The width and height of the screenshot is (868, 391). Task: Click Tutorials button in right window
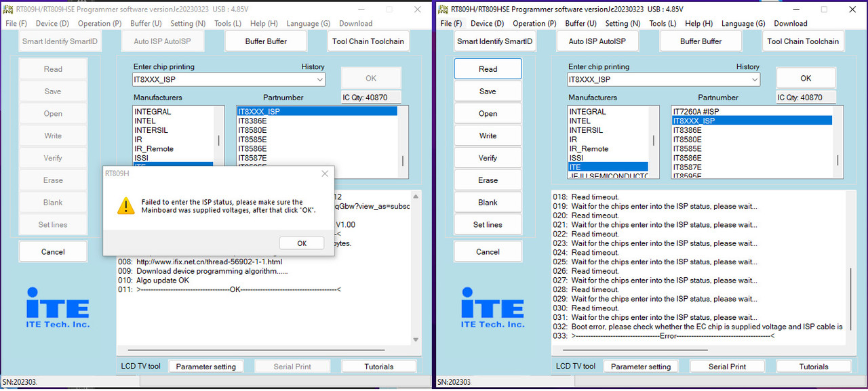[813, 367]
